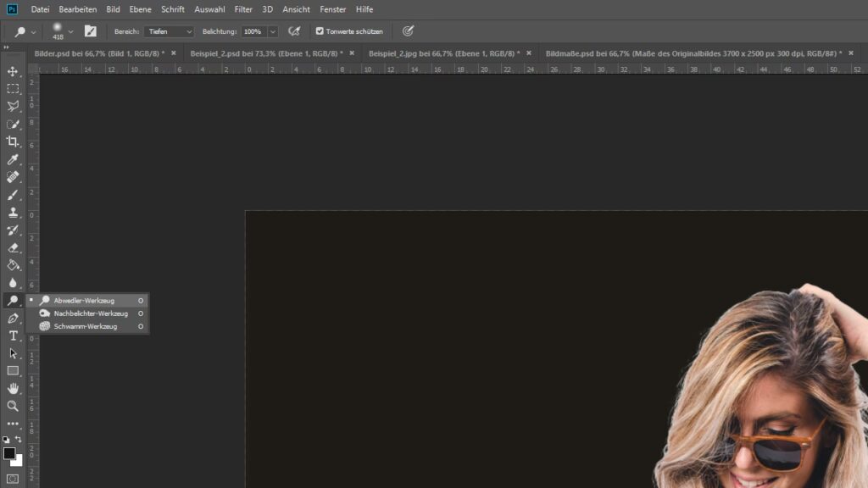Choose Schwamm-Werkzeug from the flyout
This screenshot has width=868, height=488.
[x=85, y=326]
